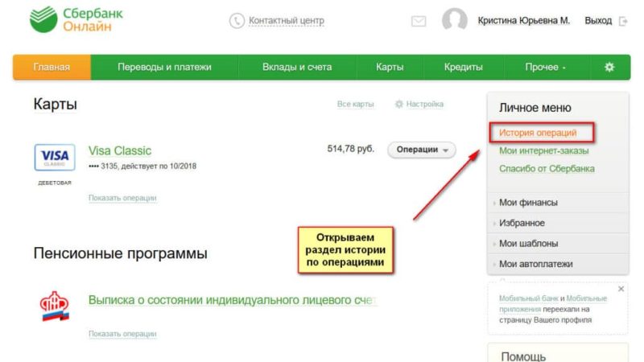Click the Карты section heading
The width and height of the screenshot is (644, 362).
coord(55,105)
